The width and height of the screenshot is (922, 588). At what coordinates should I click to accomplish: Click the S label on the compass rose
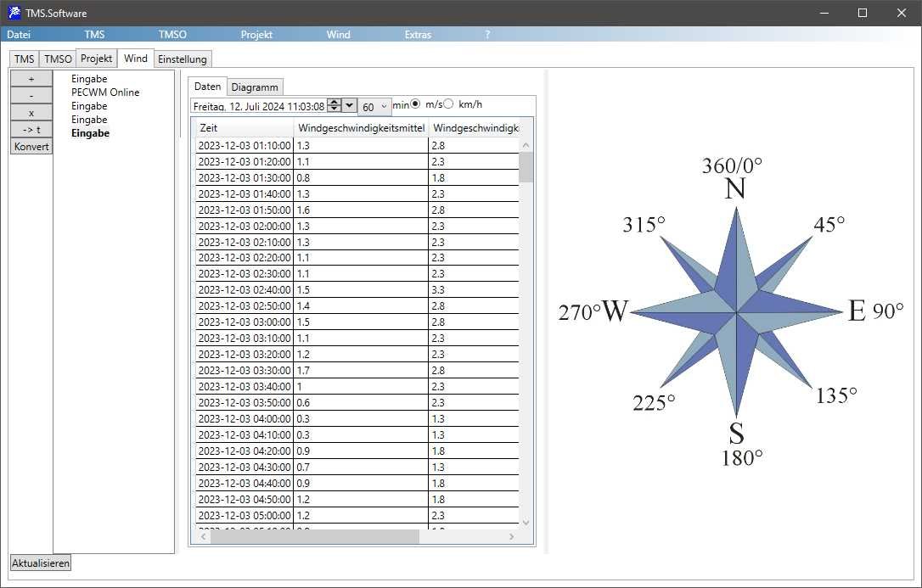click(x=736, y=433)
